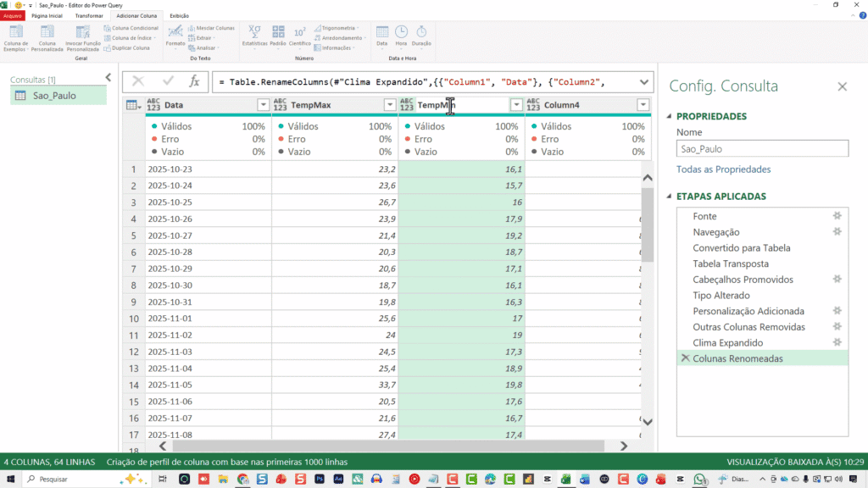Viewport: 868px width, 488px height.
Task: Expand the formula bar
Action: 643,81
